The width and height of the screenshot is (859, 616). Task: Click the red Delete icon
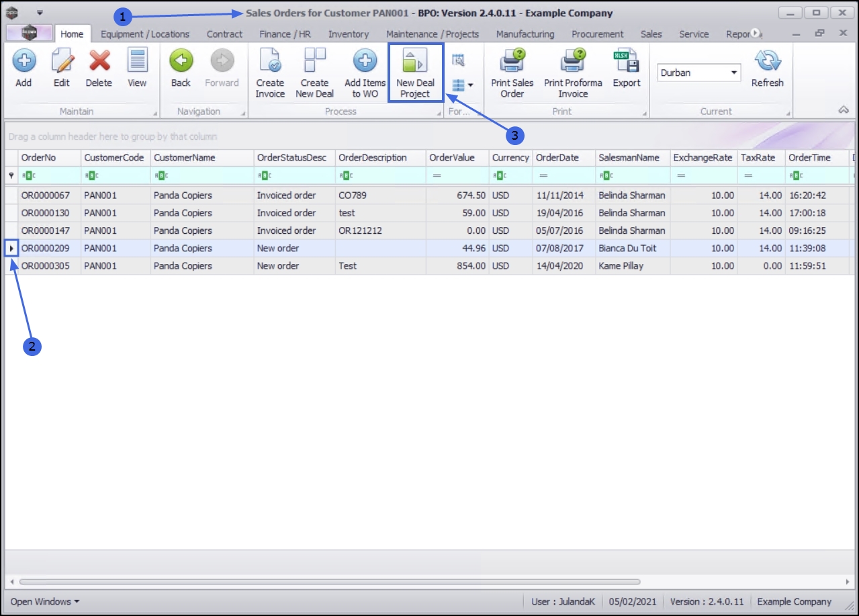click(99, 61)
